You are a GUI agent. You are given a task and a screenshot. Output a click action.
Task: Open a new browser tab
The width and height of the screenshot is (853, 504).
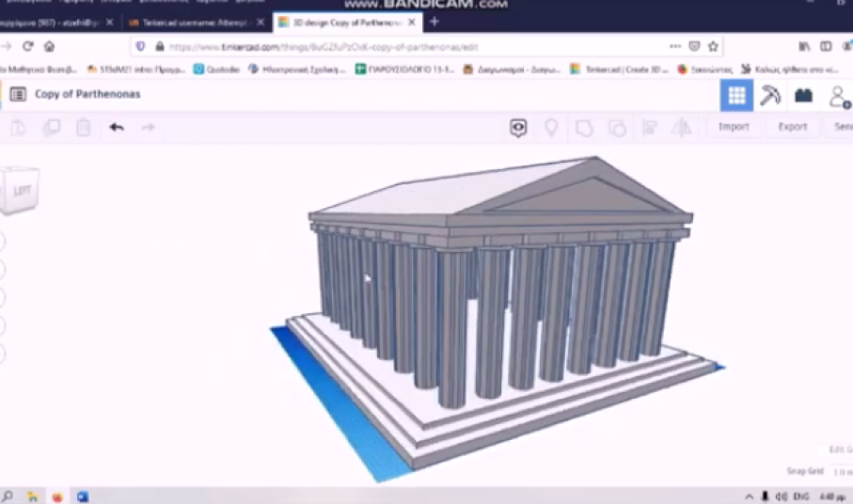click(434, 22)
